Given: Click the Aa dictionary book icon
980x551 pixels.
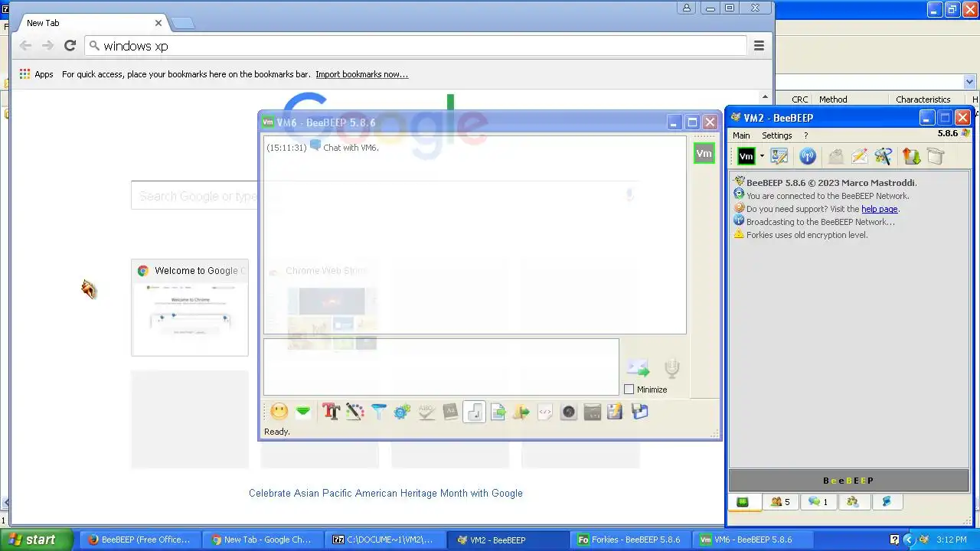Looking at the screenshot, I should tap(450, 412).
